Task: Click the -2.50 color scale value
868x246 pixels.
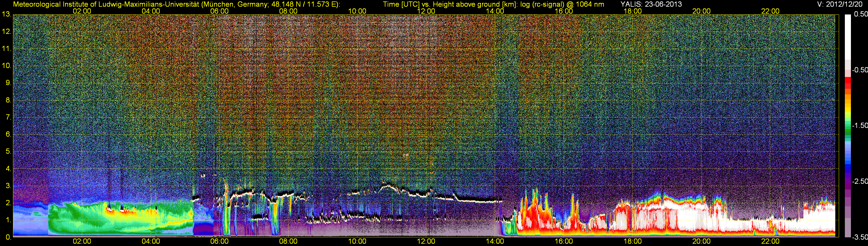Action: pyautogui.click(x=859, y=181)
